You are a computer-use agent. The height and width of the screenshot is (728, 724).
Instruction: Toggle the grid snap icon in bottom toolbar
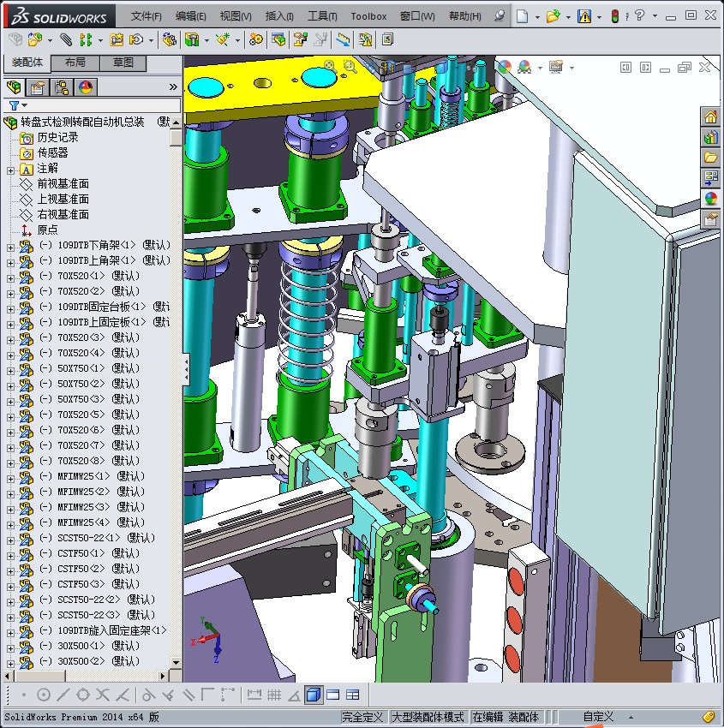pos(274,695)
